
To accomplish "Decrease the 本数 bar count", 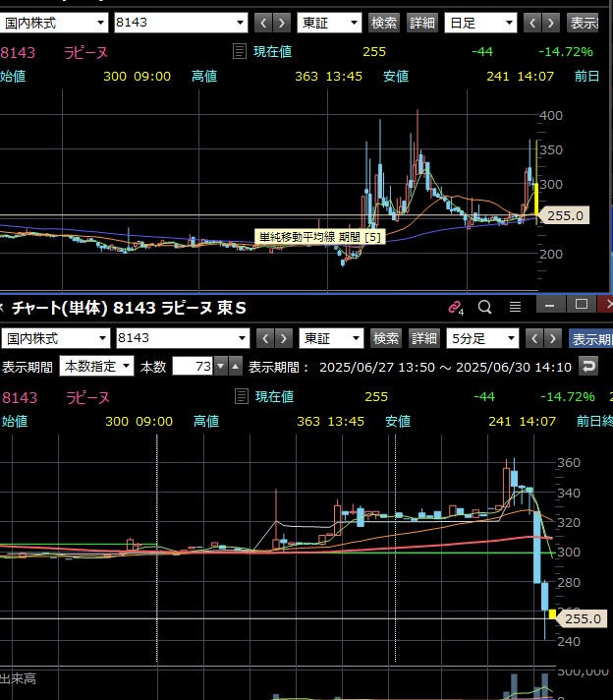I will tap(220, 367).
